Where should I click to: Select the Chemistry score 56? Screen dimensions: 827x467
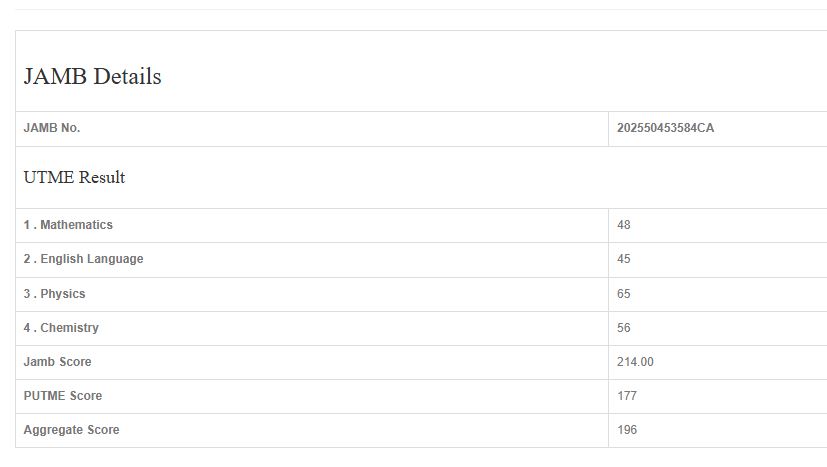[624, 328]
